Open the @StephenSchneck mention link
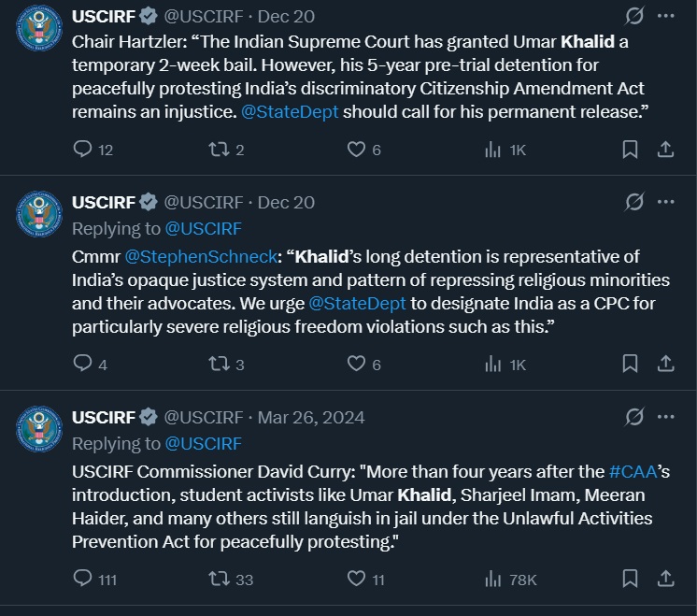697x616 pixels. 202,256
